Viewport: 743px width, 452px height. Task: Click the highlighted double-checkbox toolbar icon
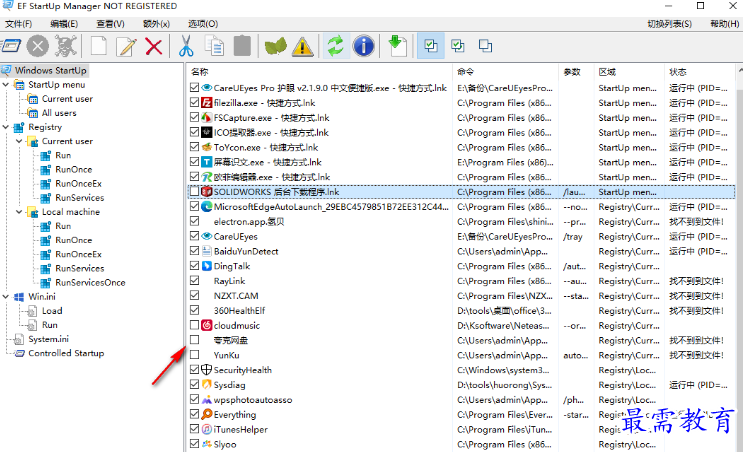pyautogui.click(x=431, y=46)
